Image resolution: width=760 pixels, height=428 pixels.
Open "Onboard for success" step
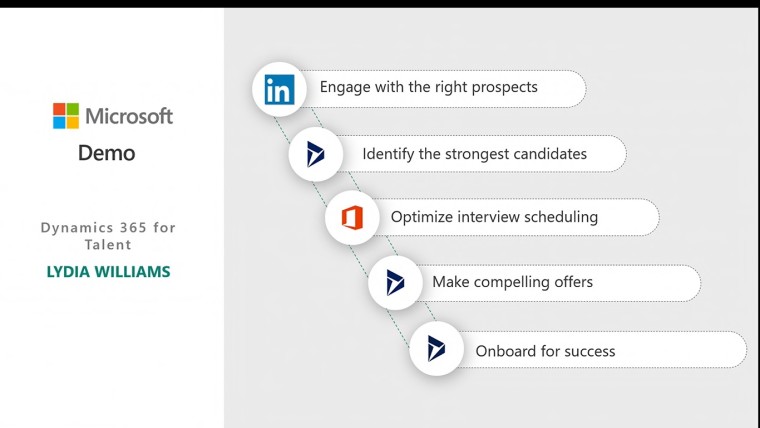click(x=545, y=351)
